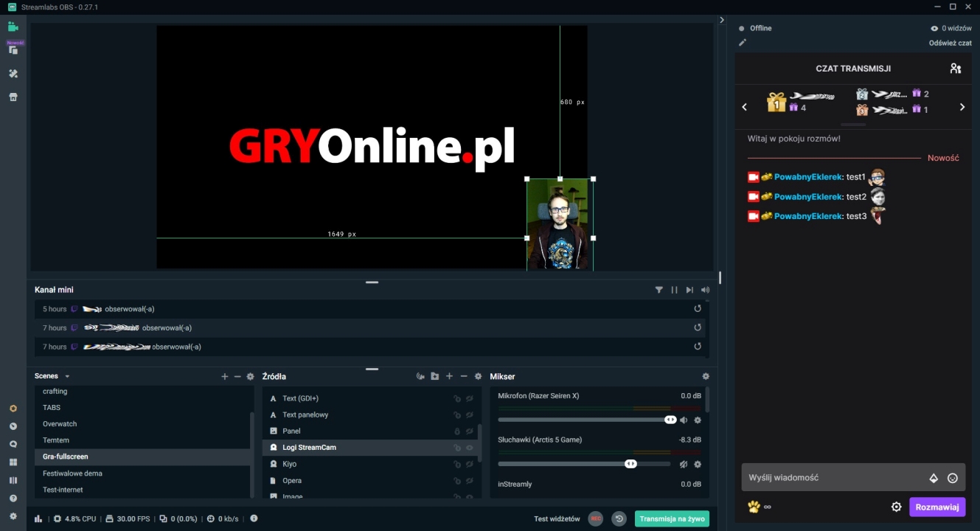980x531 pixels.
Task: Mute Kanał mini alert sounds
Action: click(x=705, y=290)
